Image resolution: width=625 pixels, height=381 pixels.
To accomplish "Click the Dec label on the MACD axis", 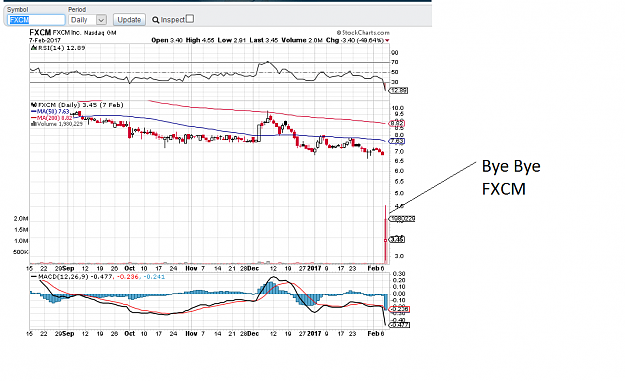I will point(253,334).
